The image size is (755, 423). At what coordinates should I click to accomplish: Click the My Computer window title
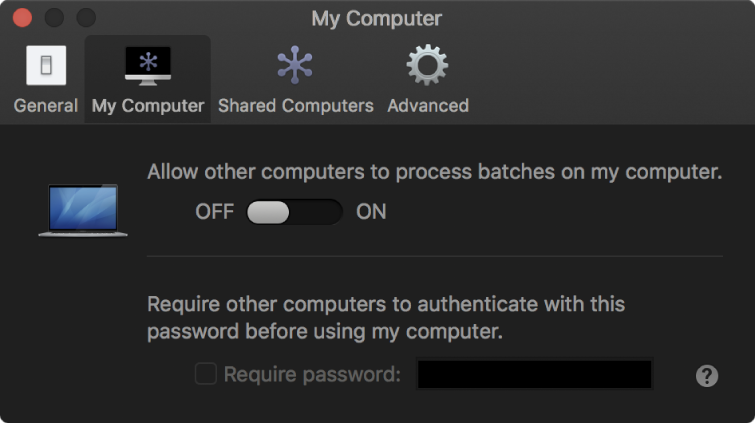pos(376,18)
